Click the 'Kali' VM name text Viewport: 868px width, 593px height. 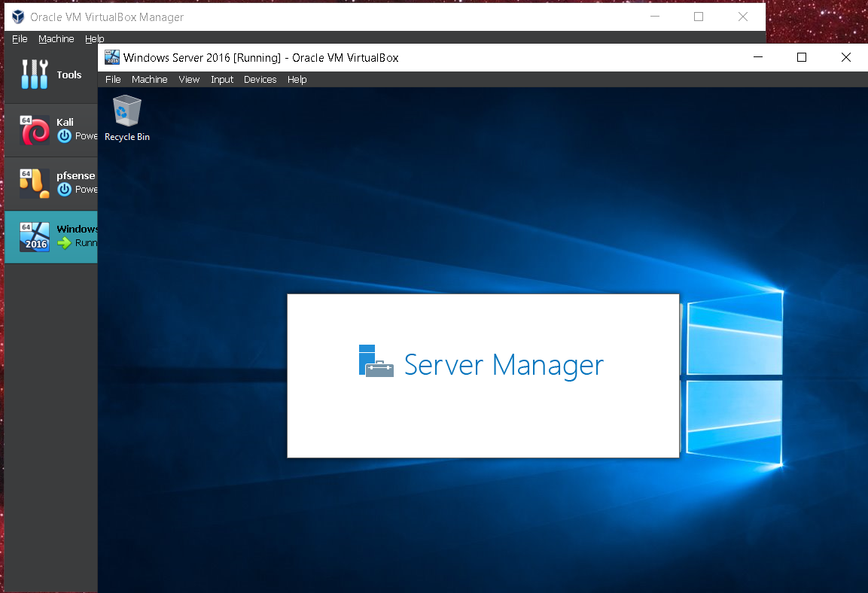click(x=65, y=122)
